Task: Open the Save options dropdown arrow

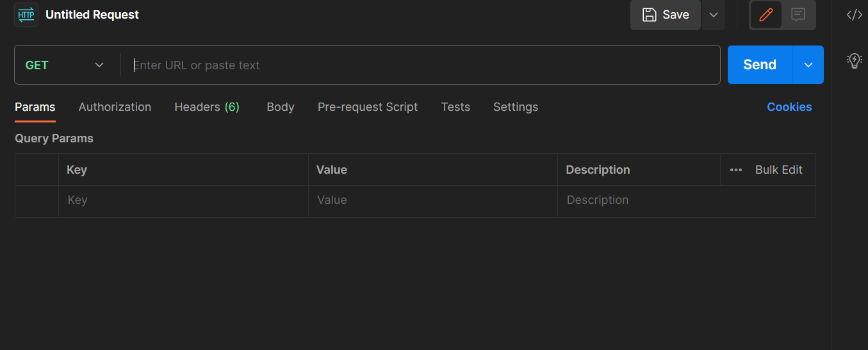Action: click(714, 15)
